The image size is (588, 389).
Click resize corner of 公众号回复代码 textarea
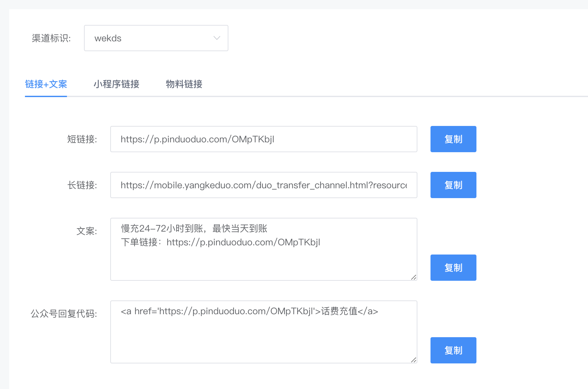click(x=414, y=360)
